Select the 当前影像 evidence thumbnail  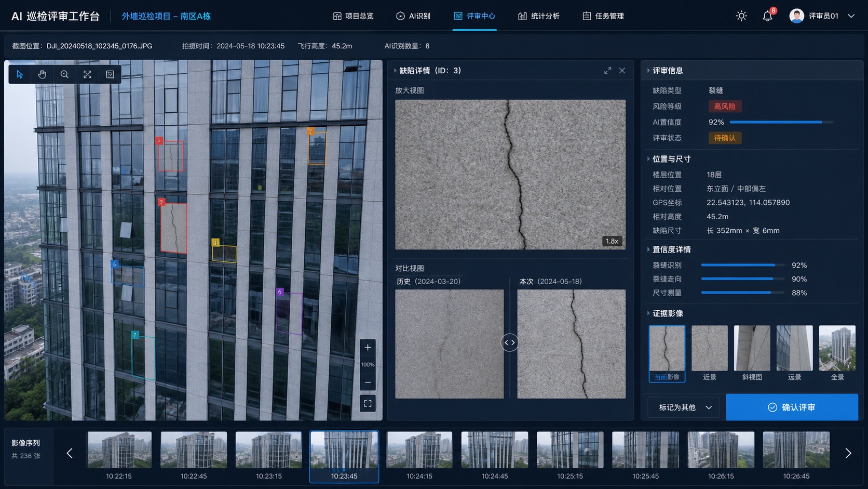(667, 353)
